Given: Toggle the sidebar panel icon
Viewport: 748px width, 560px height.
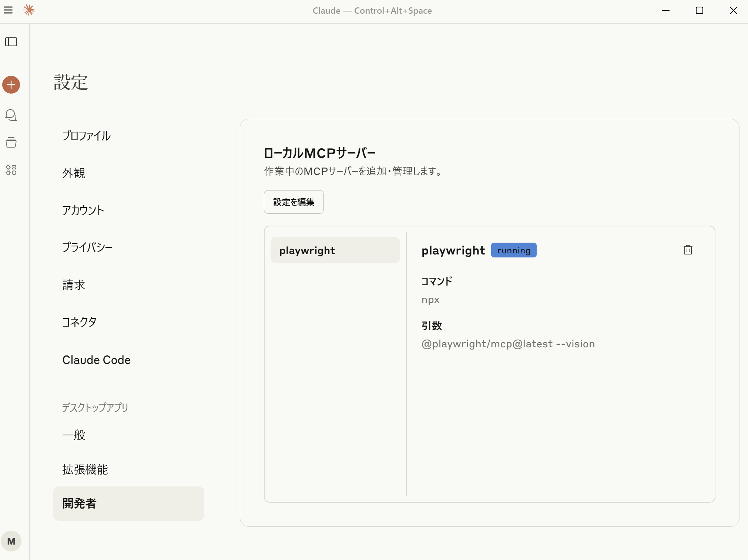Looking at the screenshot, I should [x=11, y=42].
